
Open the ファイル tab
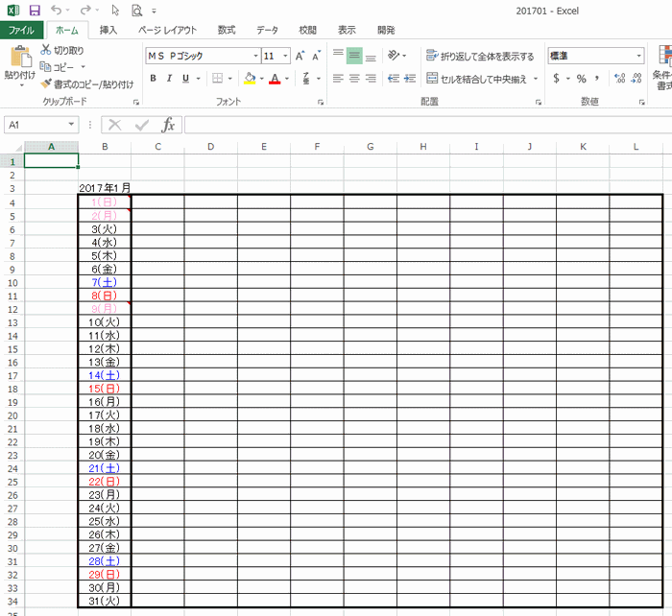point(21,30)
